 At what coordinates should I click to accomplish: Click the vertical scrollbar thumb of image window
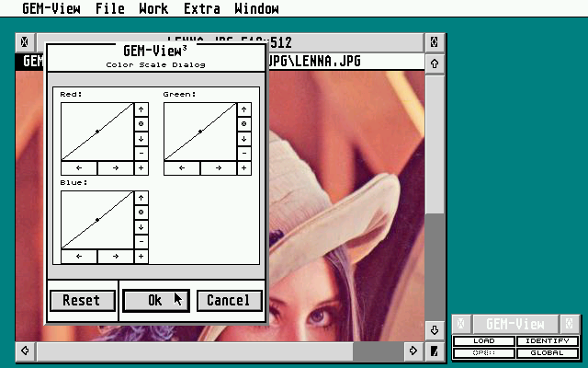(435, 144)
